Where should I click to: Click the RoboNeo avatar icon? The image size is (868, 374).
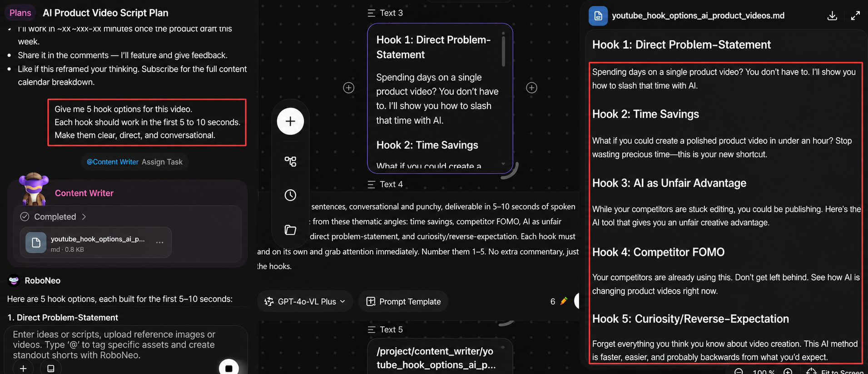point(14,280)
